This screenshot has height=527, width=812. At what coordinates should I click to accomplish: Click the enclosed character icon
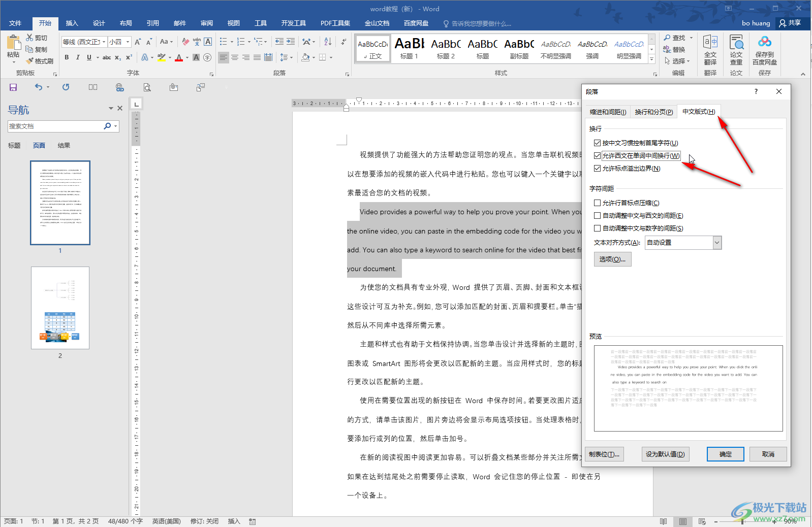[x=207, y=57]
